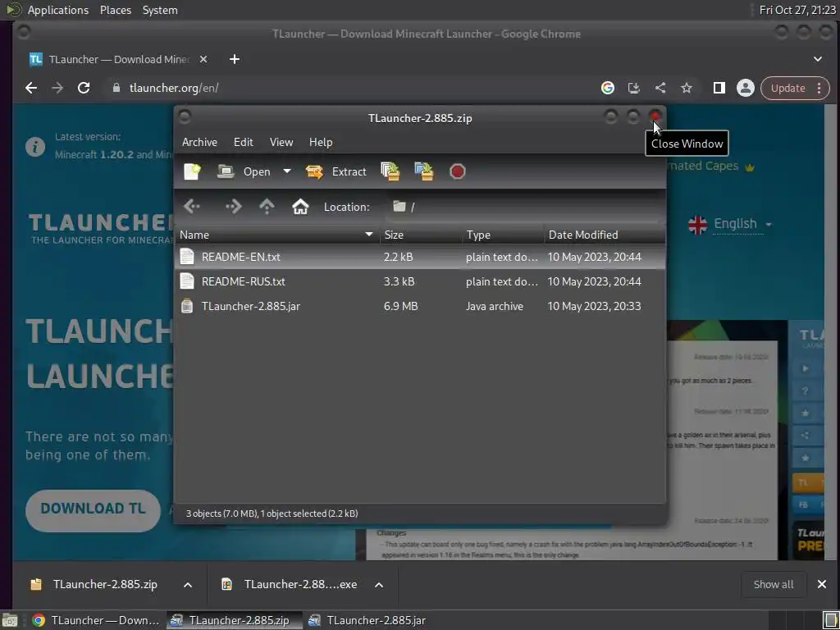Click the Chrome address bar URL
Viewport: 840px width, 630px height.
[174, 88]
